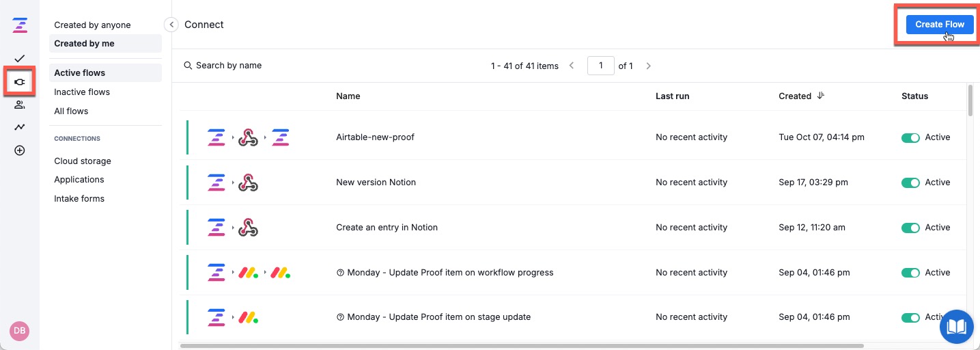Open the Analytics chart icon in sidebar

(x=19, y=127)
